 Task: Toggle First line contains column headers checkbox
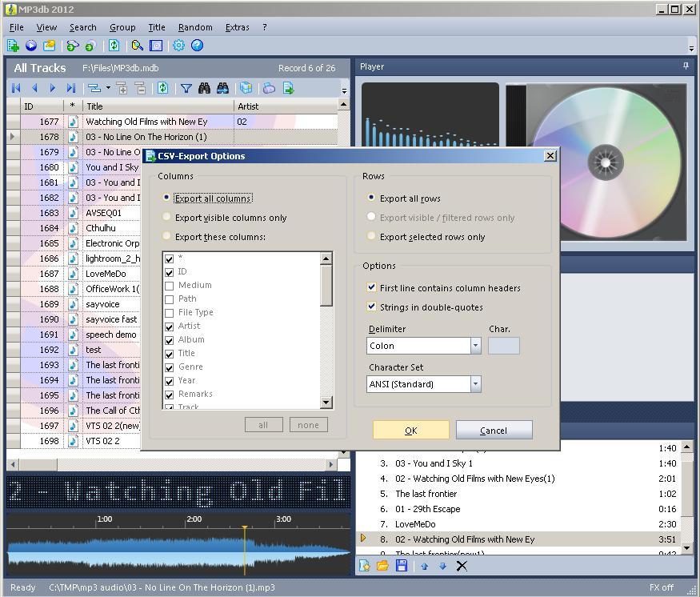(371, 287)
